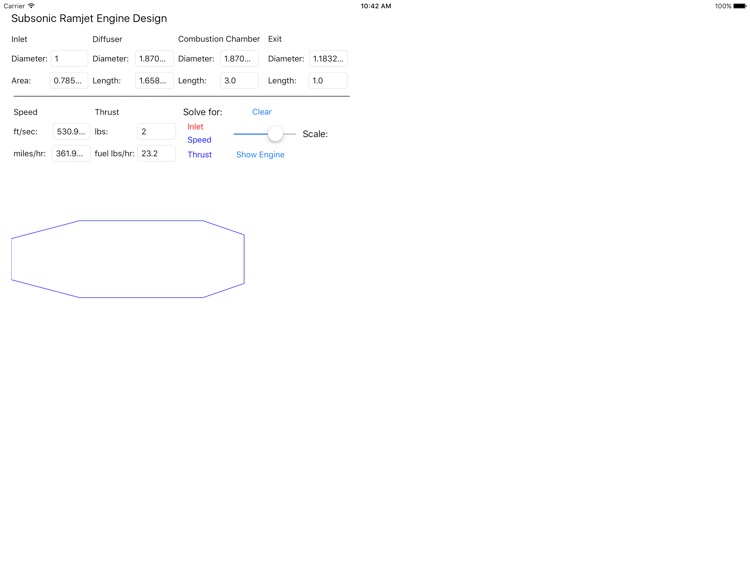Choose Solve for Inlet

click(x=195, y=127)
